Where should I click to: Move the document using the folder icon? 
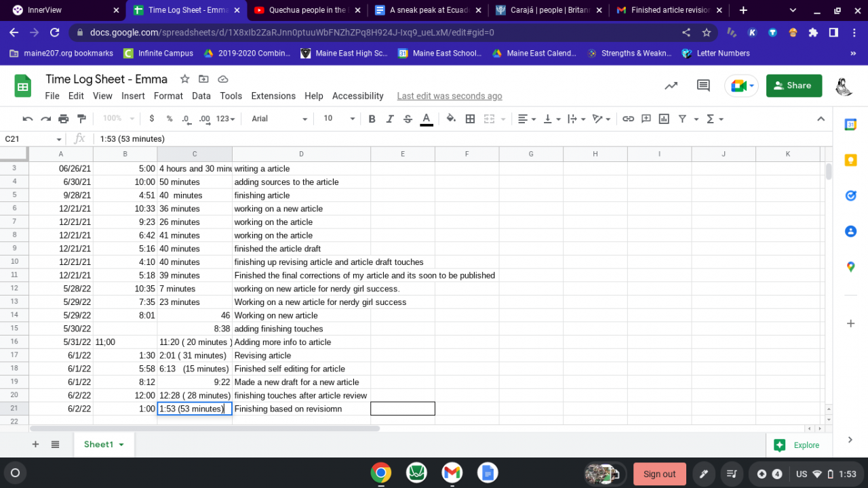tap(203, 79)
